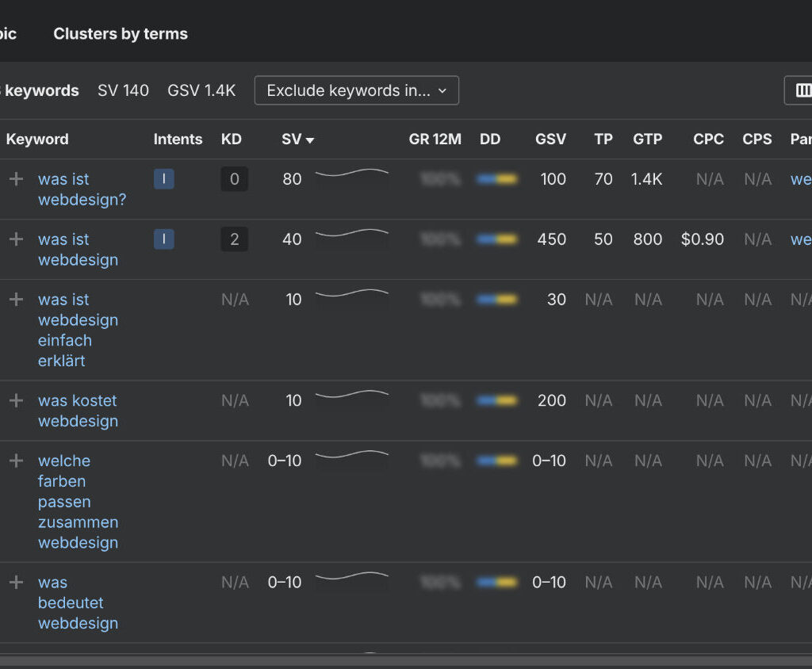Click the DD distribution bar on the top row
Screen dimensions: 812x669
pos(496,179)
